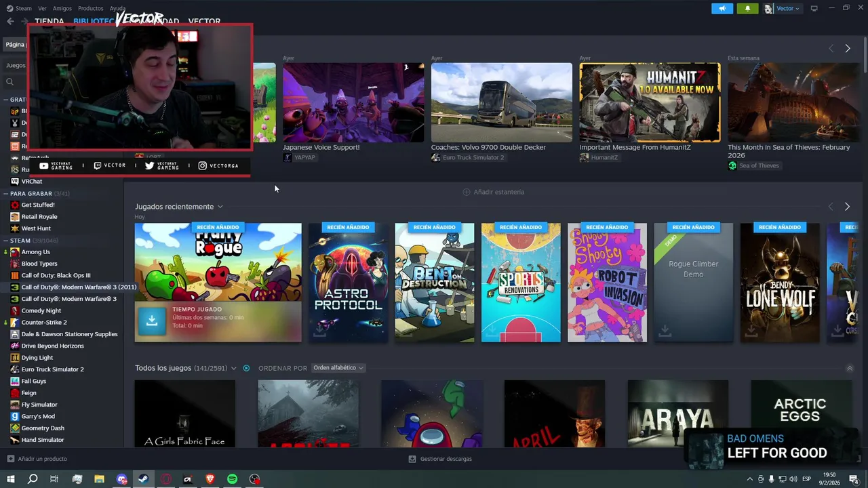The height and width of the screenshot is (488, 868).
Task: Click the Counter-Strike 2 game icon
Action: click(15, 323)
